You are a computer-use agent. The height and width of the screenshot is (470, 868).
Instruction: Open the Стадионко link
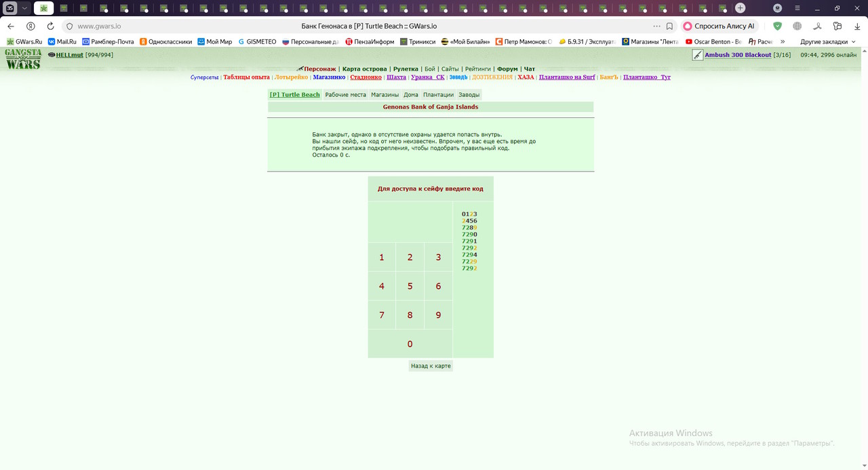[x=366, y=77]
